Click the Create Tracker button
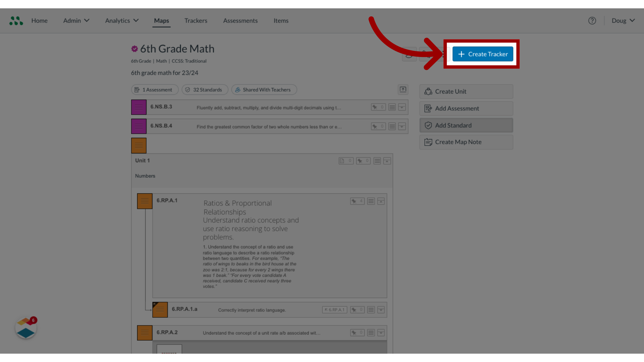 click(x=483, y=54)
